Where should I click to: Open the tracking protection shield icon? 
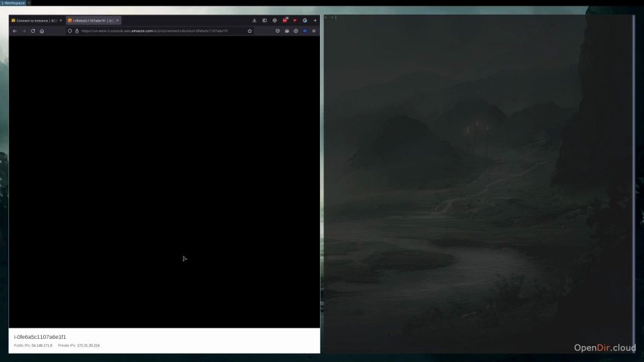point(70,31)
